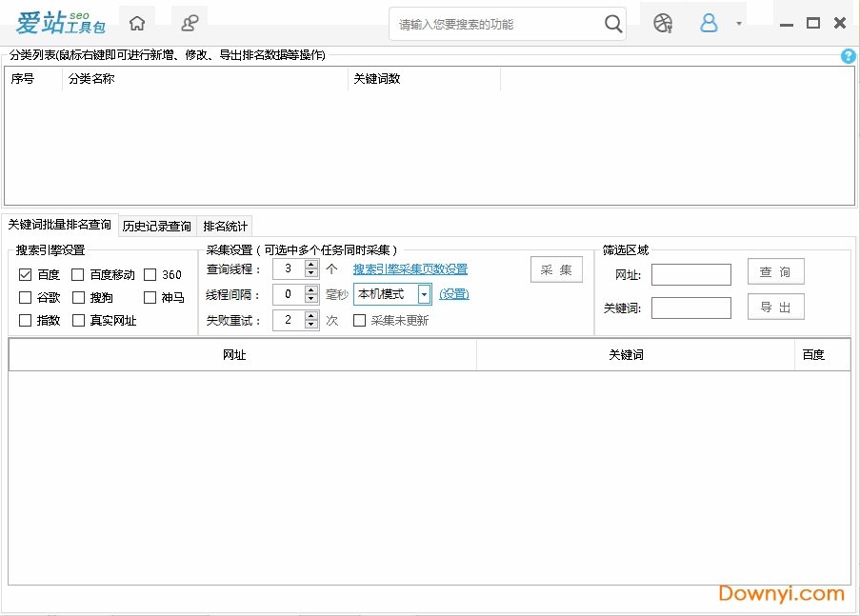Open the skin theme icon
This screenshot has height=616, width=860.
(663, 24)
